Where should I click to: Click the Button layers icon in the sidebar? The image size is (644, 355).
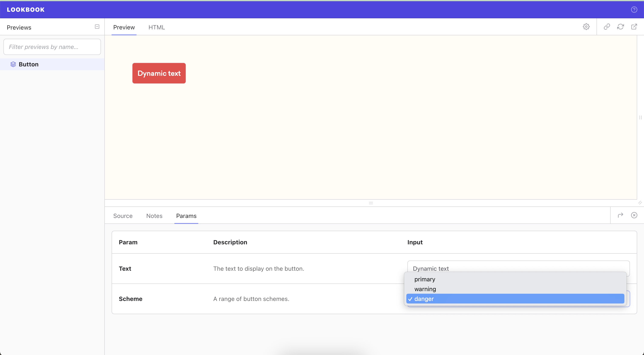point(13,64)
